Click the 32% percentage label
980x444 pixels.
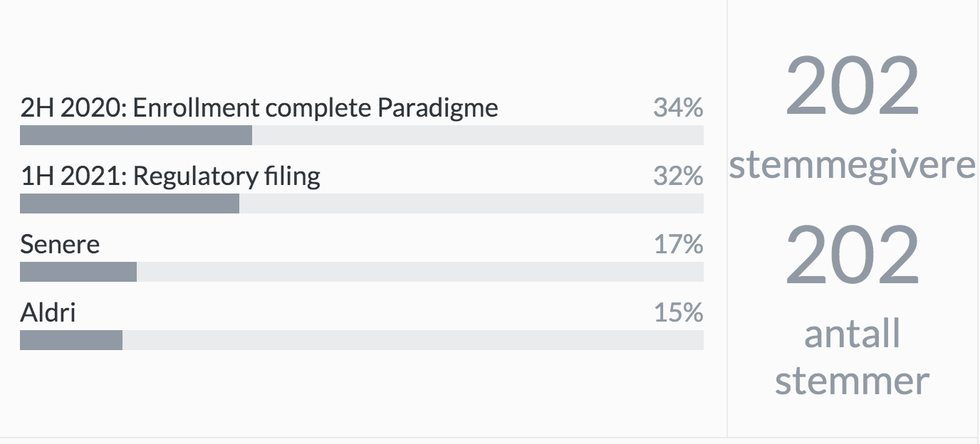click(x=678, y=176)
